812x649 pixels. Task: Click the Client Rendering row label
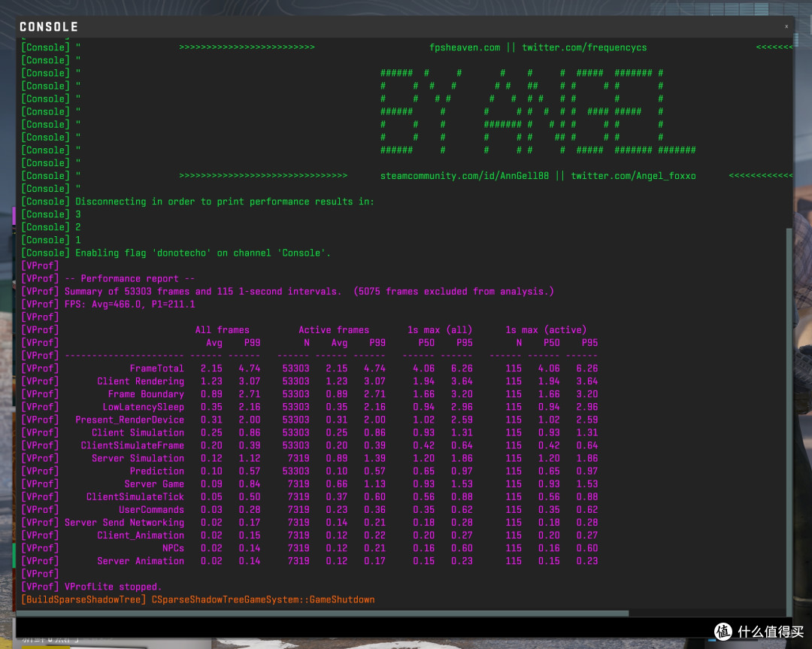coord(141,381)
